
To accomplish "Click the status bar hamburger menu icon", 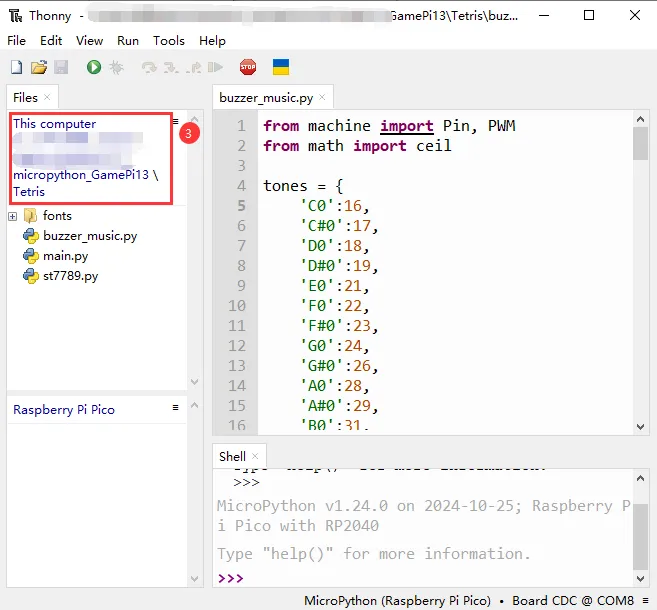I will click(645, 600).
